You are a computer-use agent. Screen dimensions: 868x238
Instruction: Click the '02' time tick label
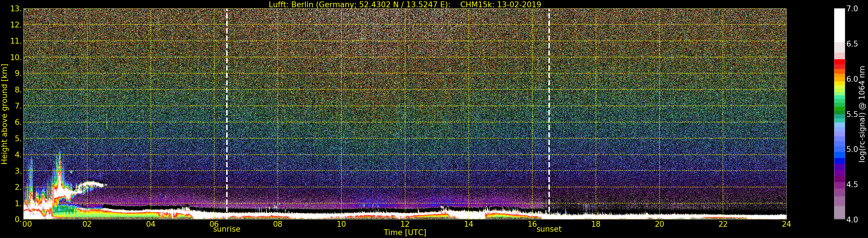click(x=87, y=224)
